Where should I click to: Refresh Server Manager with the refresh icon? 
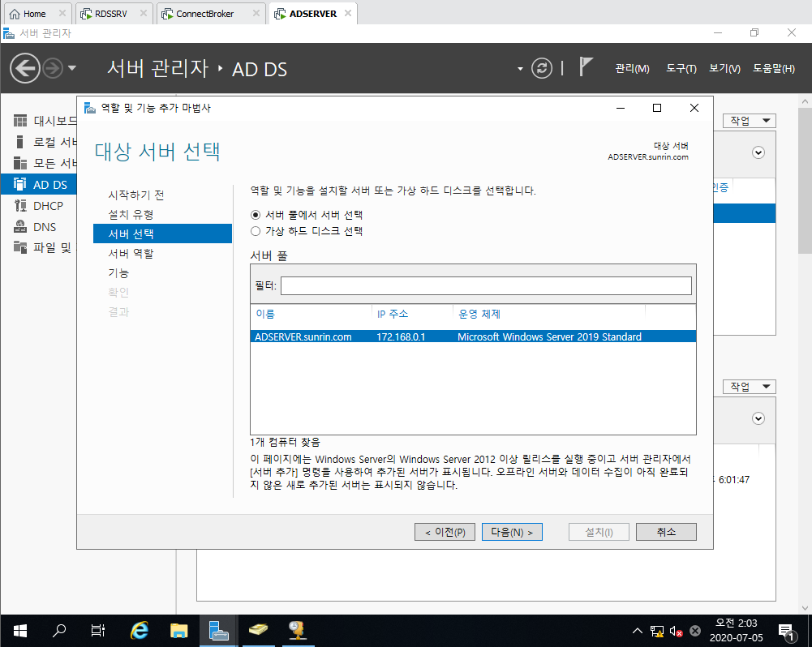[542, 68]
